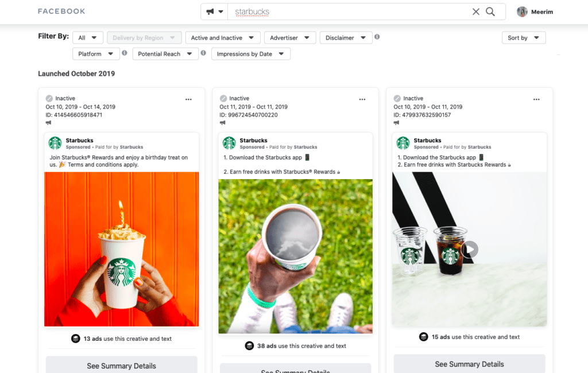
Task: Open the Advertiser filter dropdown
Action: tap(290, 37)
